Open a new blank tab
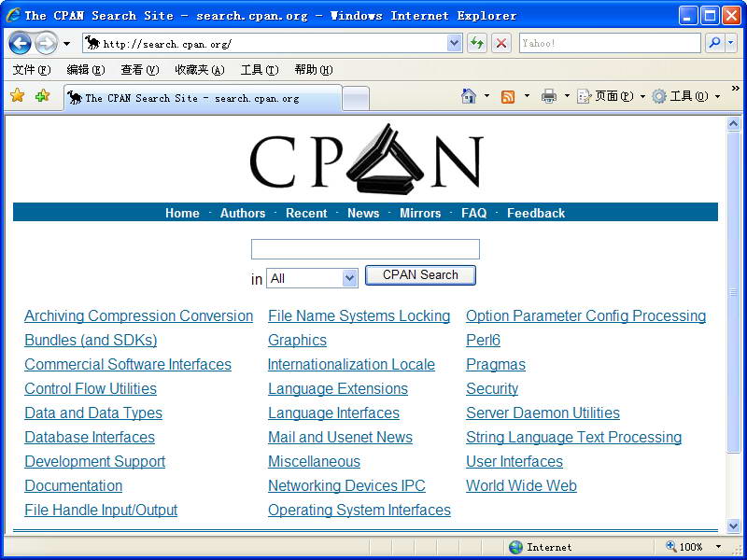Screen dimensions: 747x560 click(356, 99)
